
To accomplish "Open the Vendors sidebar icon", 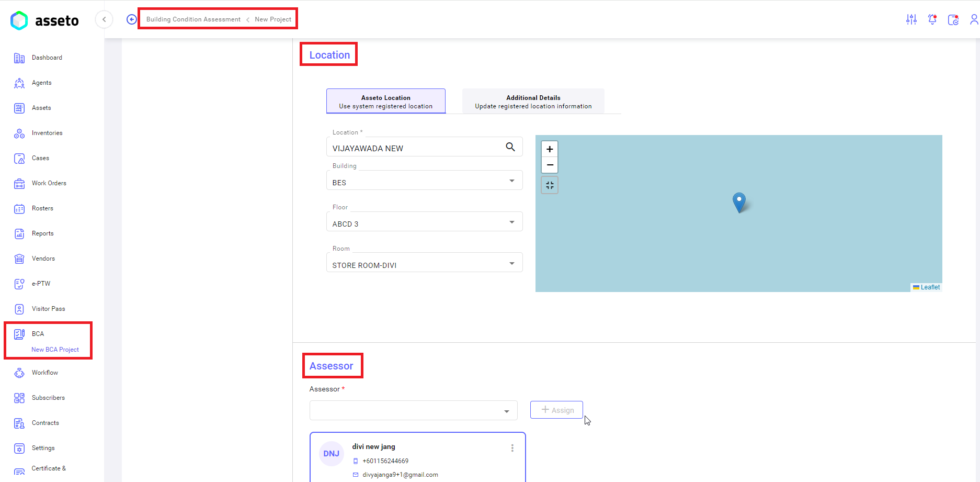I will pos(19,259).
